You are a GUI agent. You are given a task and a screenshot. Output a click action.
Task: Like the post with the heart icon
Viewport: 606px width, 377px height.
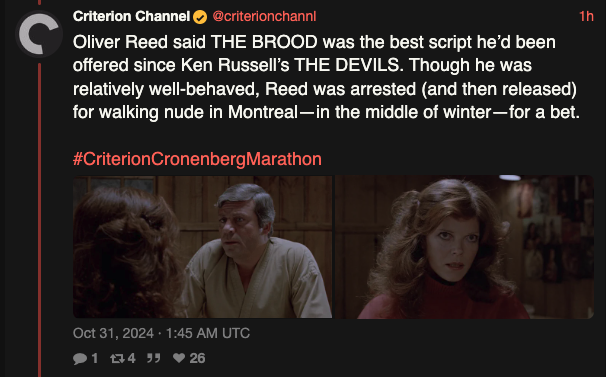pyautogui.click(x=179, y=358)
